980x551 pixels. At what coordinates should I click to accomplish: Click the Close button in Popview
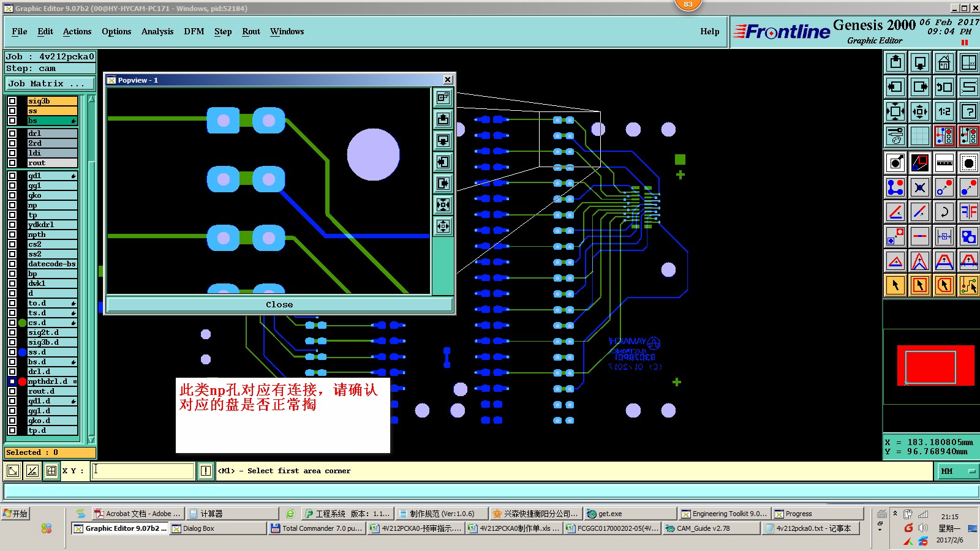pos(279,304)
